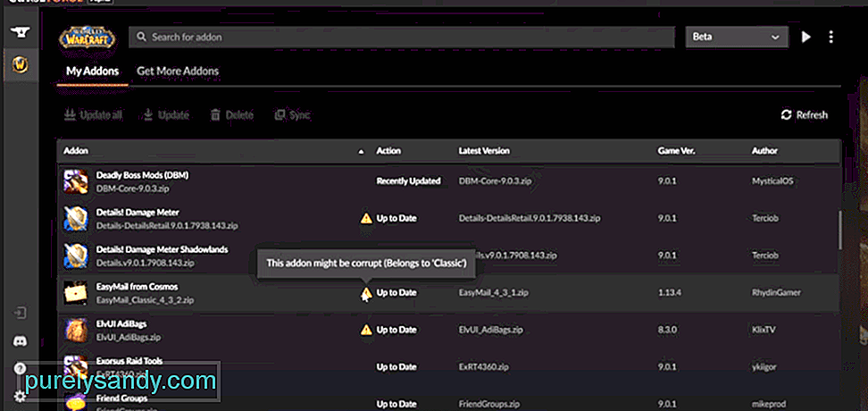Select the Exorsus Raid Tools addon name
The width and height of the screenshot is (868, 411).
129,361
